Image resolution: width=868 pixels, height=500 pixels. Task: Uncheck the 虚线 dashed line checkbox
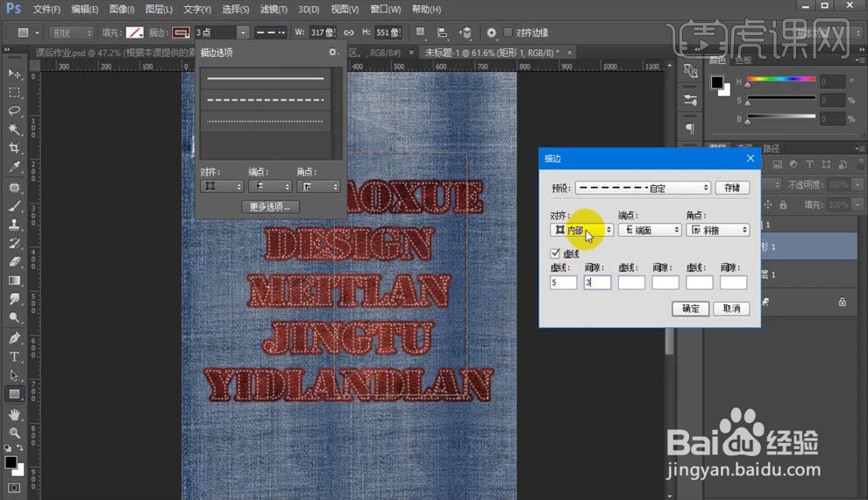point(553,254)
